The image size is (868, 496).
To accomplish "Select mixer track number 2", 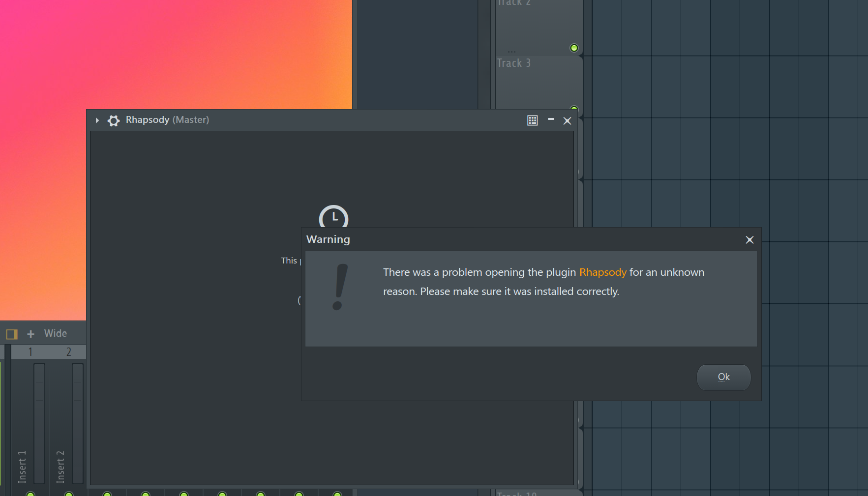I will point(68,352).
